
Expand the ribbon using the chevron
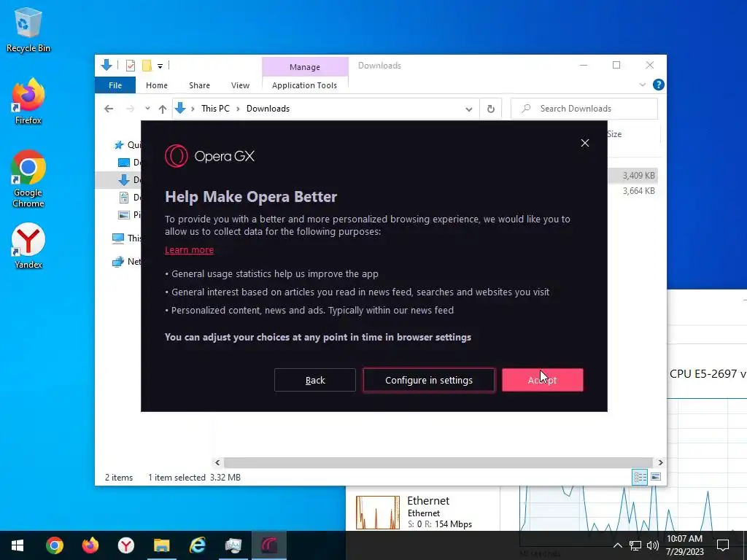(642, 85)
